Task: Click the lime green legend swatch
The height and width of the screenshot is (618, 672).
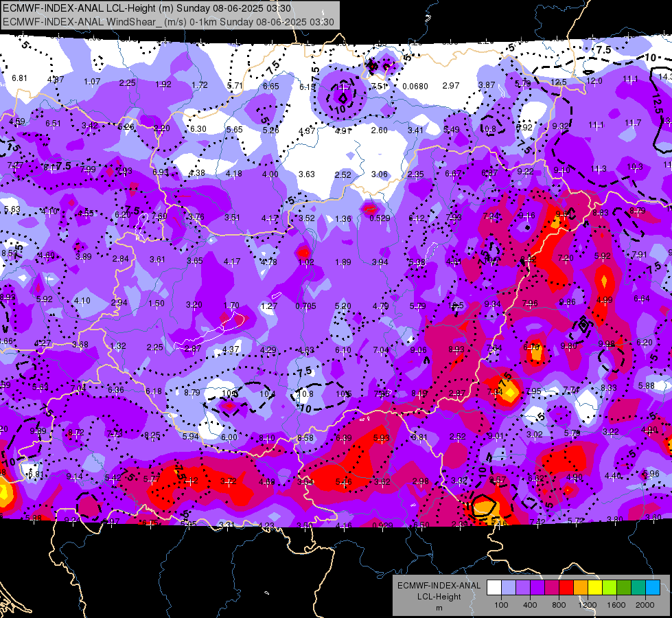Action: coord(610,588)
